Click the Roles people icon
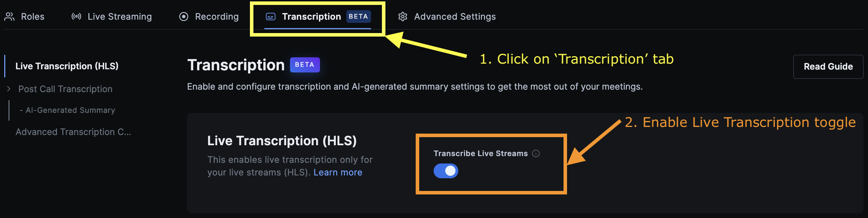This screenshot has height=218, width=868. click(x=10, y=16)
